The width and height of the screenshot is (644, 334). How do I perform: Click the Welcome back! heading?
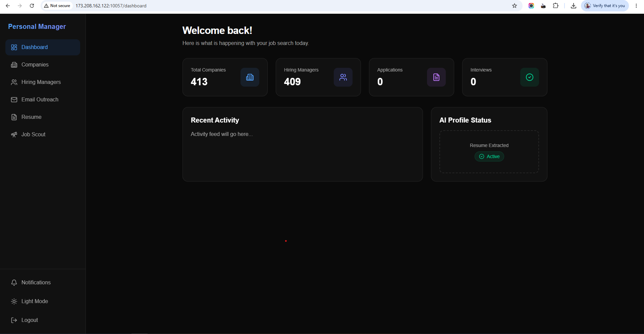[217, 31]
